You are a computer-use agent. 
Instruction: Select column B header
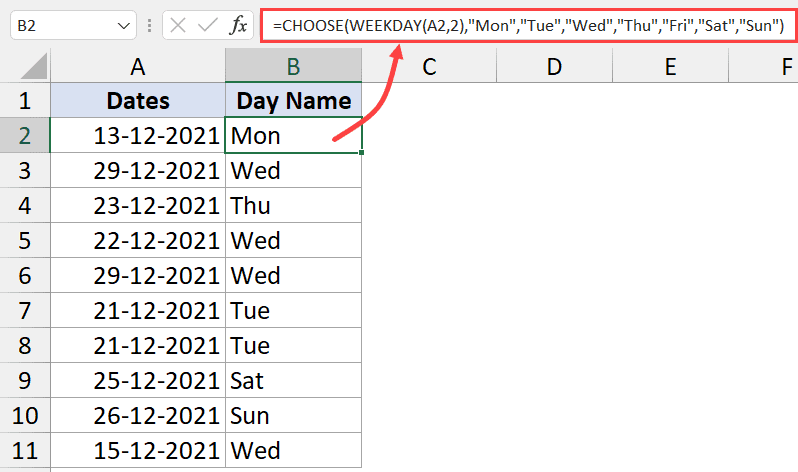[x=293, y=67]
